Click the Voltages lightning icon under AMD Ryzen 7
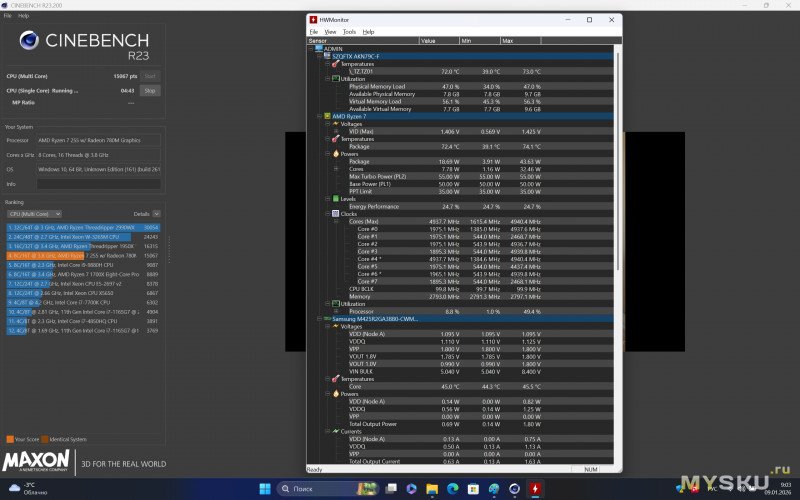The width and height of the screenshot is (800, 500). (x=336, y=124)
